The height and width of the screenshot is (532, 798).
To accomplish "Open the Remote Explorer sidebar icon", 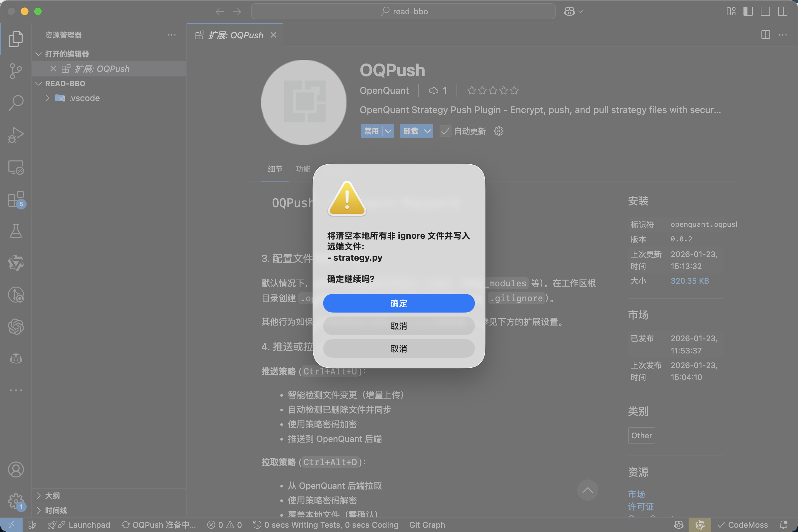I will click(x=16, y=167).
